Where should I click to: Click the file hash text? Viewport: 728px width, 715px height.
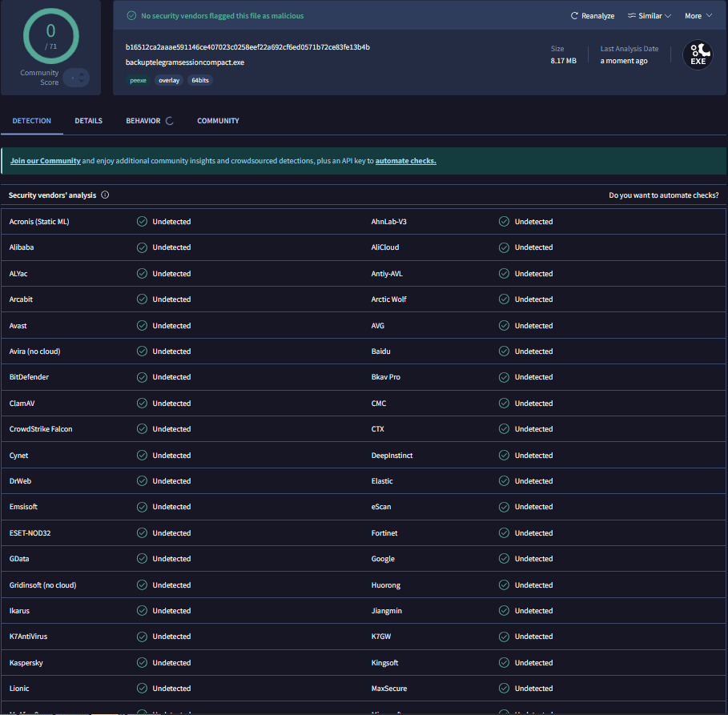point(247,47)
